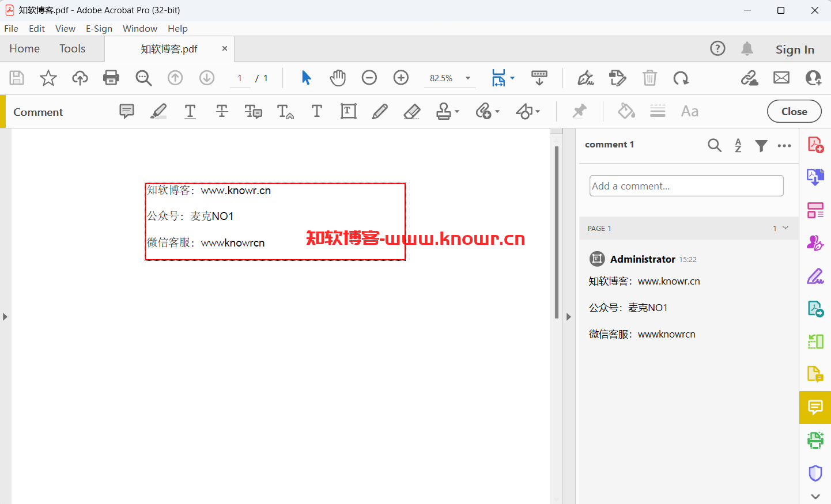The width and height of the screenshot is (831, 504).
Task: Share a link to the file
Action: (750, 78)
